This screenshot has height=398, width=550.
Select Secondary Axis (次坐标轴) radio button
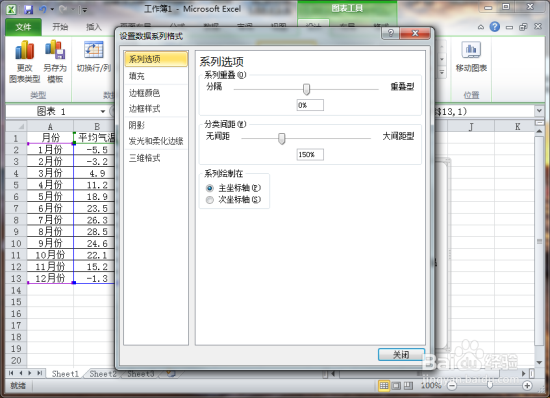click(210, 200)
